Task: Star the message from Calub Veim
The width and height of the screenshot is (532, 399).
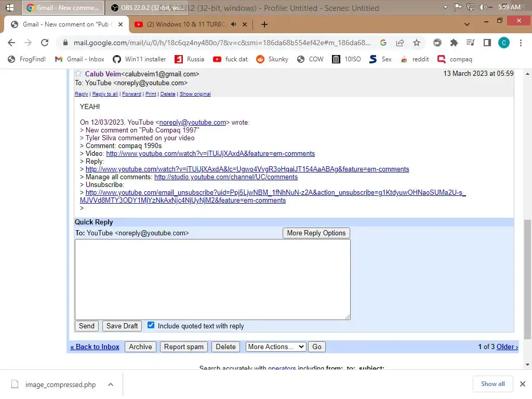Action: (x=78, y=73)
